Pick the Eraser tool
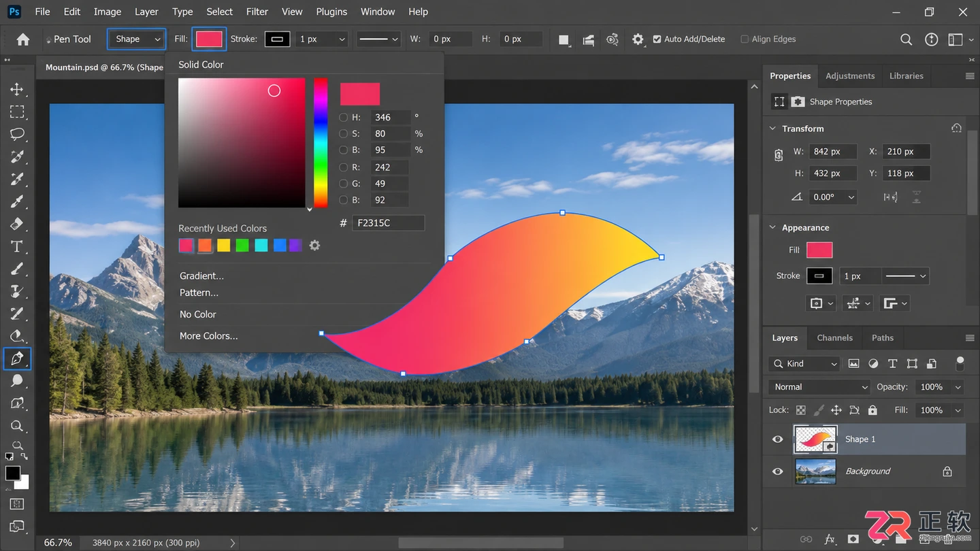 tap(17, 224)
